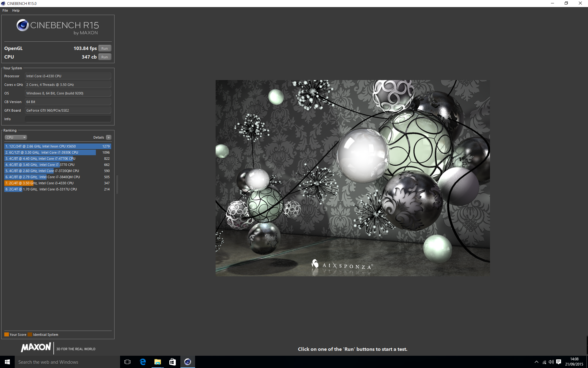
Task: Open File Explorer from the taskbar
Action: coord(157,362)
